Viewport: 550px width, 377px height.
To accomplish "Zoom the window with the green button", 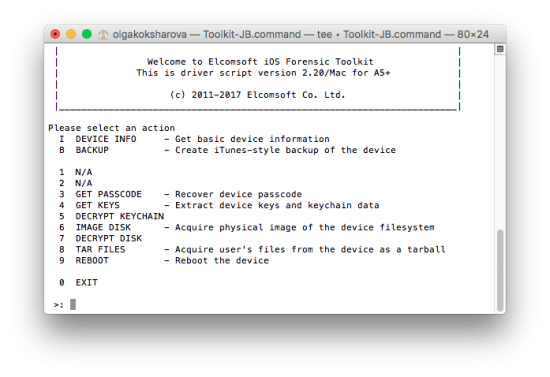I will click(x=87, y=34).
